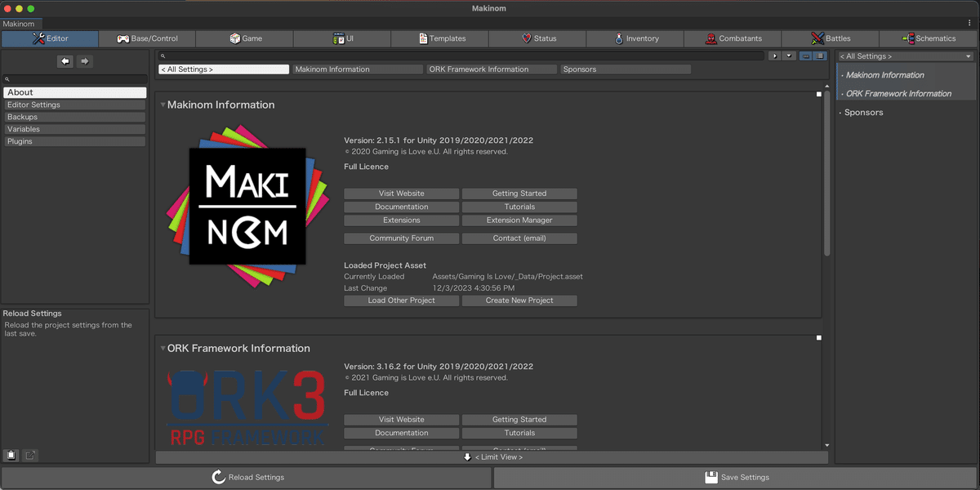The height and width of the screenshot is (490, 980).
Task: Click the < Limit View > bar
Action: (x=493, y=457)
